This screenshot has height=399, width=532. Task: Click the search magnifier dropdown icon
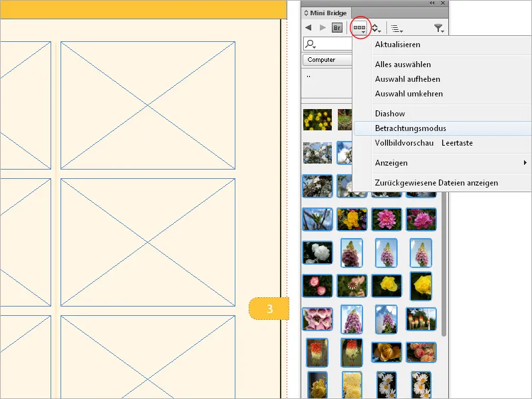coord(310,44)
